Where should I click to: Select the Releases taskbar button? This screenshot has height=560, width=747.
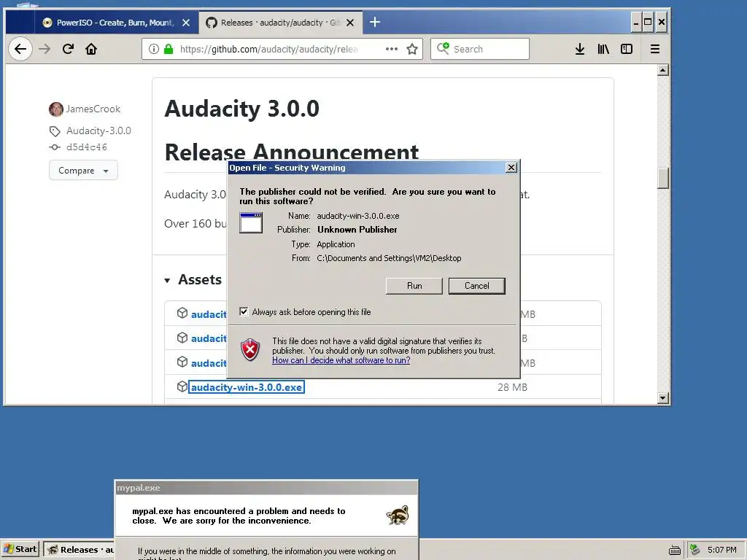point(80,550)
